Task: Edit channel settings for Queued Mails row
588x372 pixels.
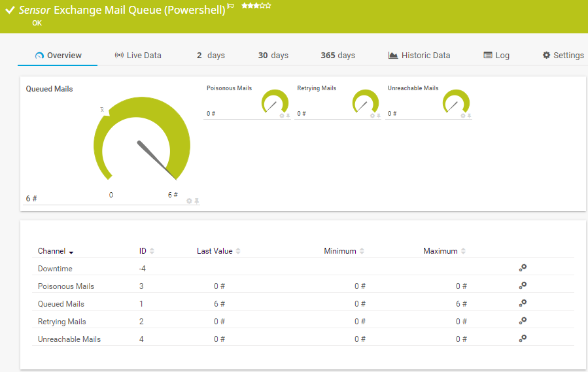Action: pyautogui.click(x=523, y=303)
